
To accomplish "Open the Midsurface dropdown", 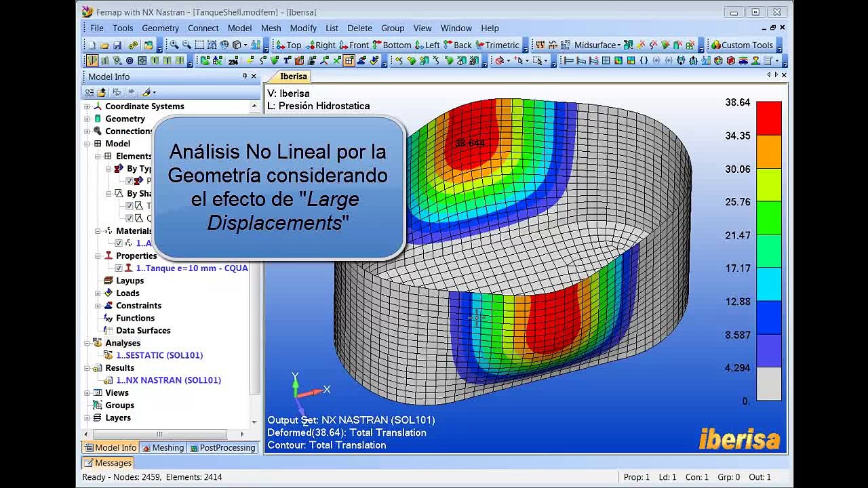I will [x=597, y=45].
